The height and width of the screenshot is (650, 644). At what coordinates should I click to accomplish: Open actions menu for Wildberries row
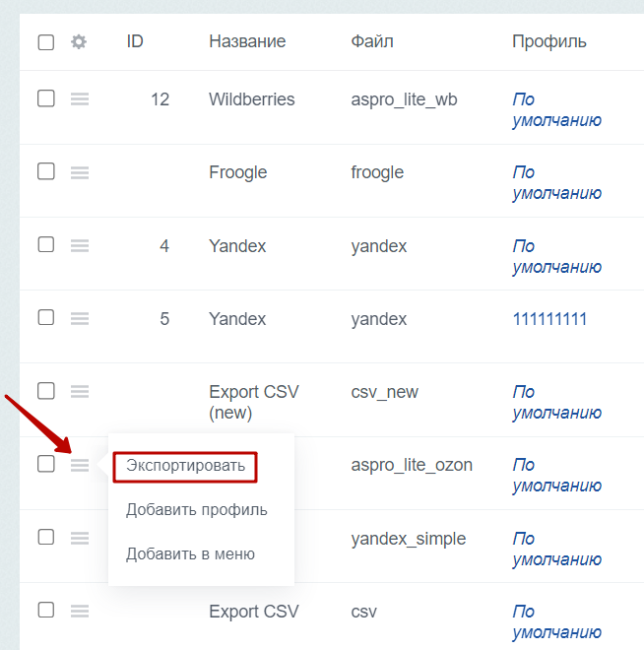pos(80,99)
